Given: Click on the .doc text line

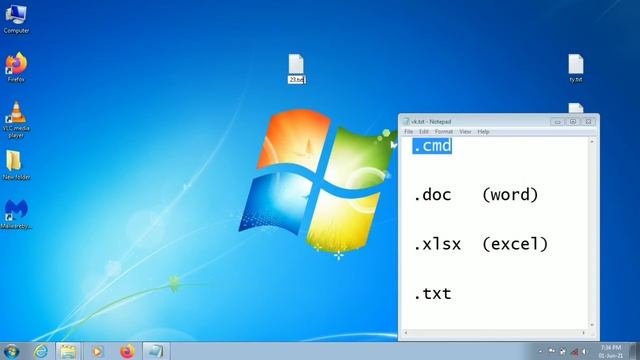Looking at the screenshot, I should (433, 195).
